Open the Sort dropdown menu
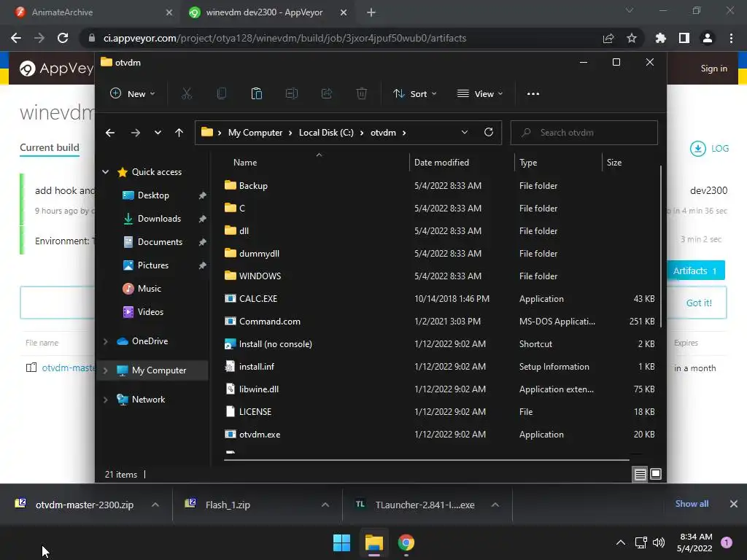This screenshot has width=747, height=560. pyautogui.click(x=414, y=94)
